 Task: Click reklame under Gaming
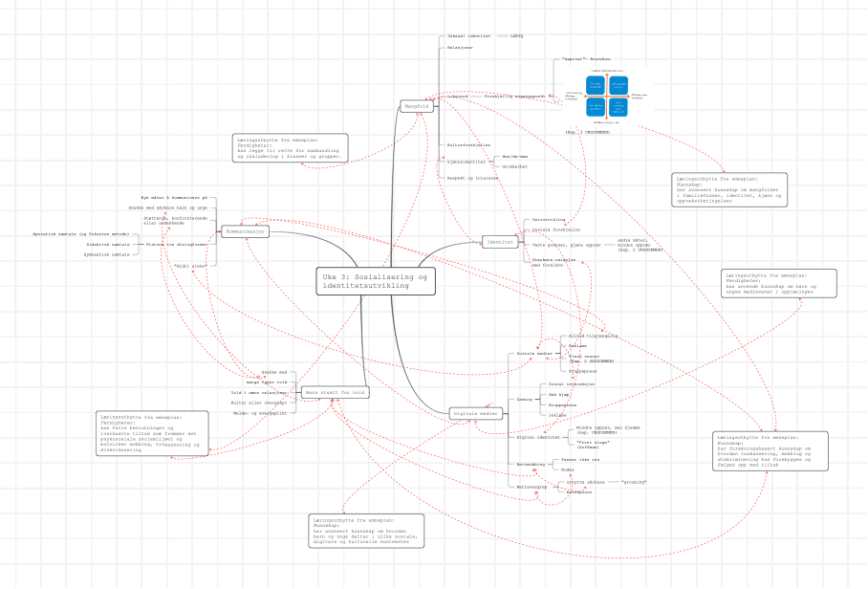pos(557,415)
